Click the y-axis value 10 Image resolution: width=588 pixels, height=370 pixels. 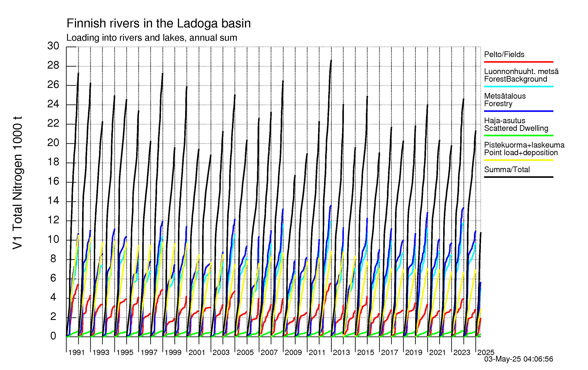click(x=53, y=239)
